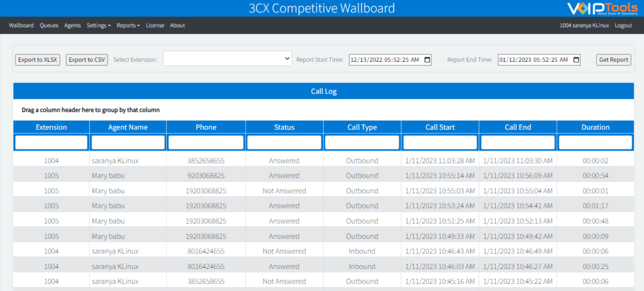Click the Status filter box

(284, 142)
